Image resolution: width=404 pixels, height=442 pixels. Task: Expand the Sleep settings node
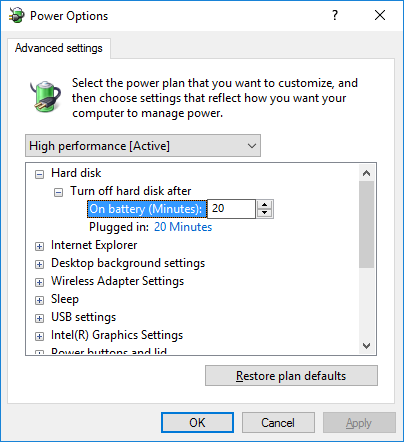39,300
